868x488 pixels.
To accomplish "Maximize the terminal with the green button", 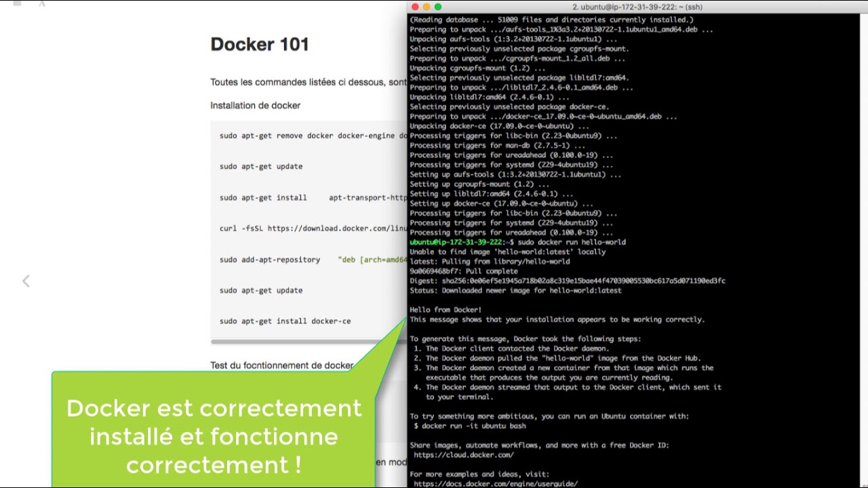I will (x=438, y=7).
